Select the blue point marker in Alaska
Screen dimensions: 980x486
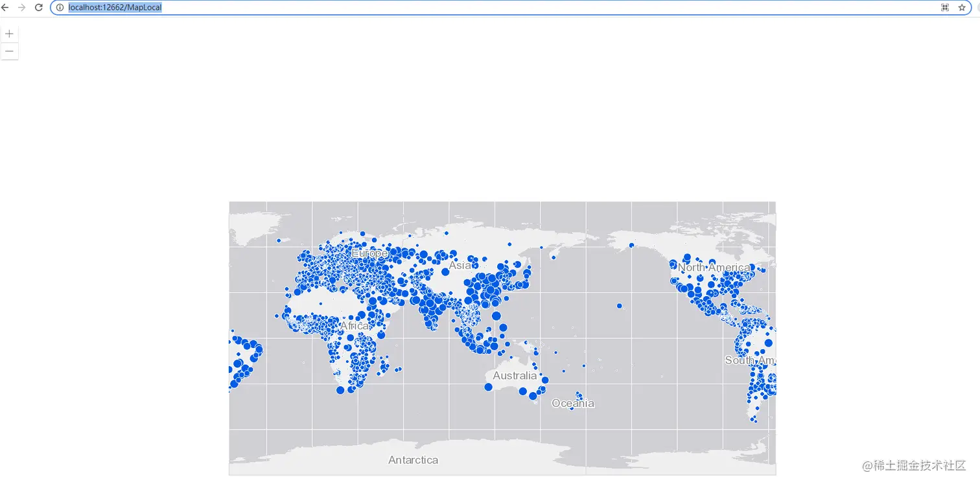pos(631,245)
